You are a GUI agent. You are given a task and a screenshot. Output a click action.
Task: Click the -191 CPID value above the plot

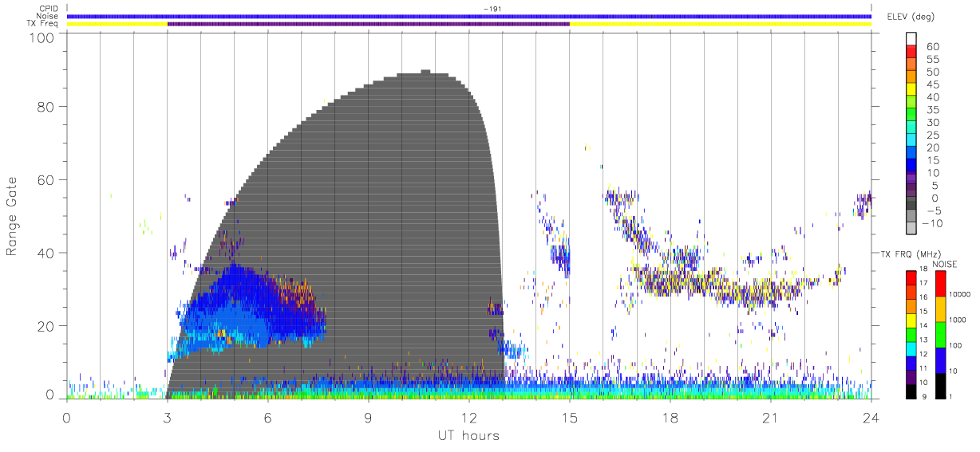pos(492,9)
